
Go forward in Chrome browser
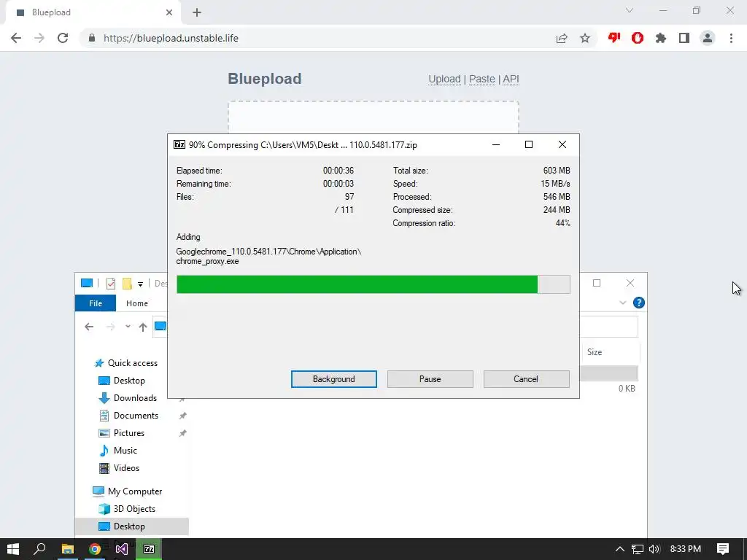pyautogui.click(x=39, y=38)
